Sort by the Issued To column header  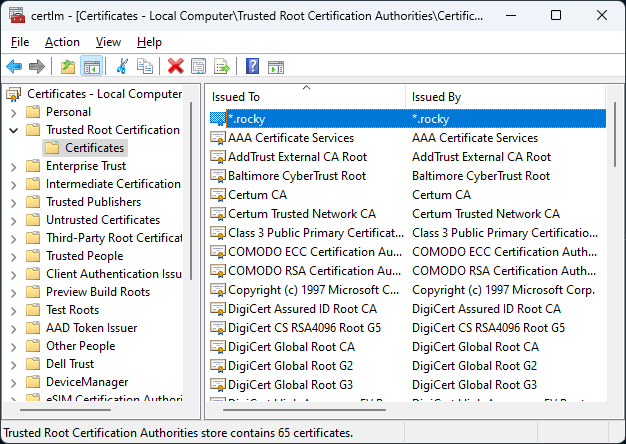click(306, 97)
